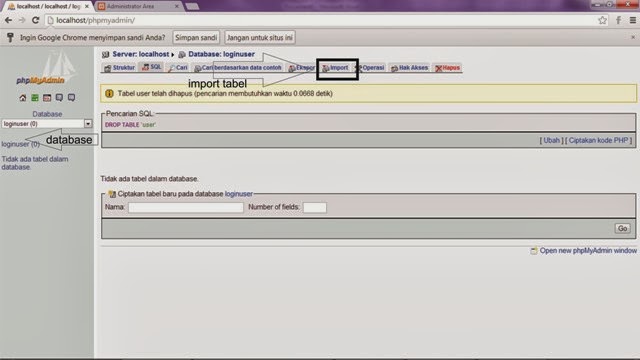Go back with the browser back arrow
Viewport: 640px width, 360px height.
(9, 20)
